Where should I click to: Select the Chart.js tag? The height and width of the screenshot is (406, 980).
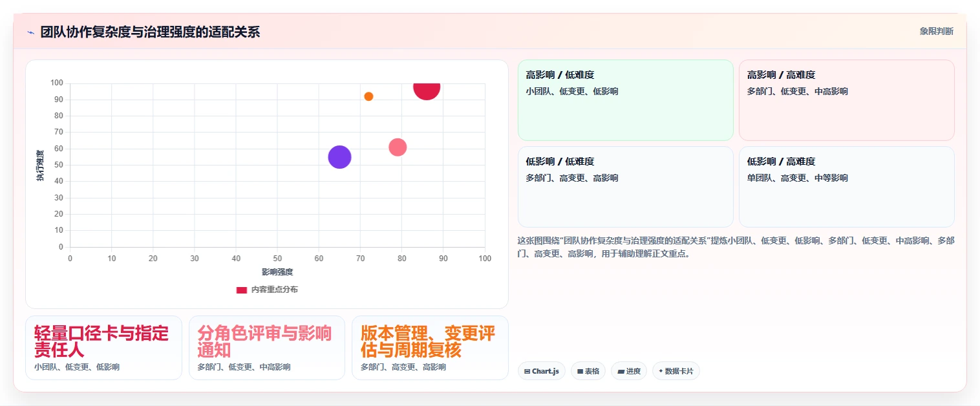pyautogui.click(x=542, y=371)
